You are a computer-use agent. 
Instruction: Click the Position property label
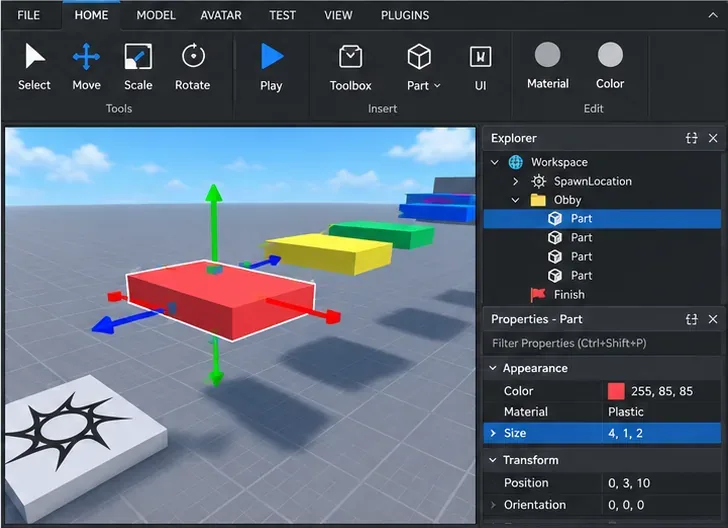(526, 483)
